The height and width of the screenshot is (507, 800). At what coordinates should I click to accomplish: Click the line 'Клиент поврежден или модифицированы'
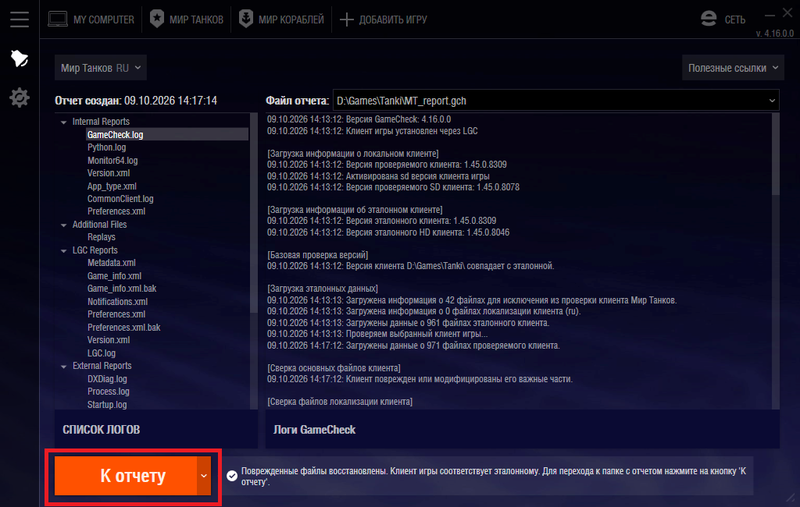point(420,379)
